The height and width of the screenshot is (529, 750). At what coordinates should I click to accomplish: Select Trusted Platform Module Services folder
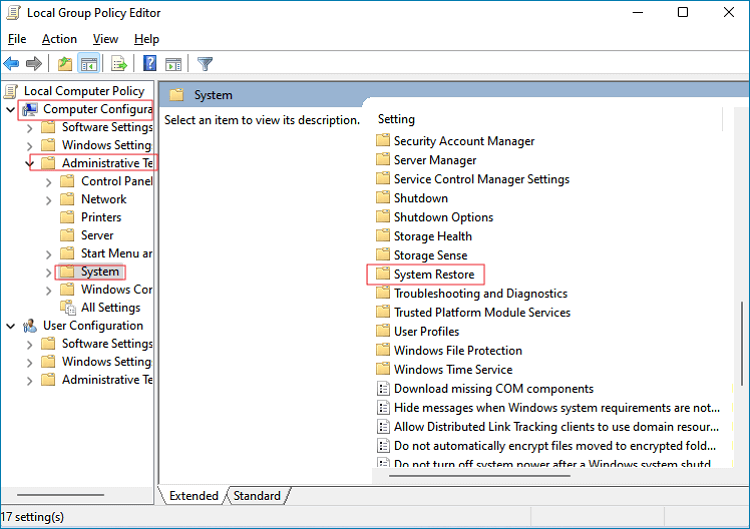coord(482,312)
